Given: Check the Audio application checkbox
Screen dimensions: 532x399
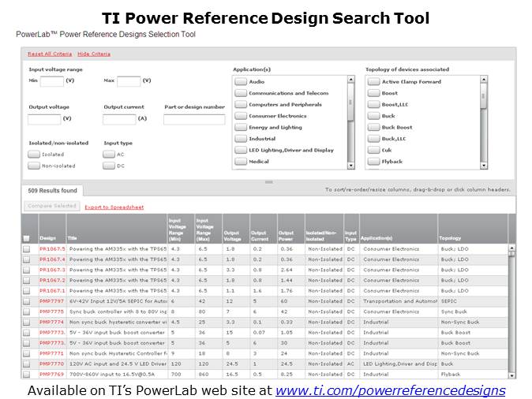Looking at the screenshot, I should (x=241, y=82).
